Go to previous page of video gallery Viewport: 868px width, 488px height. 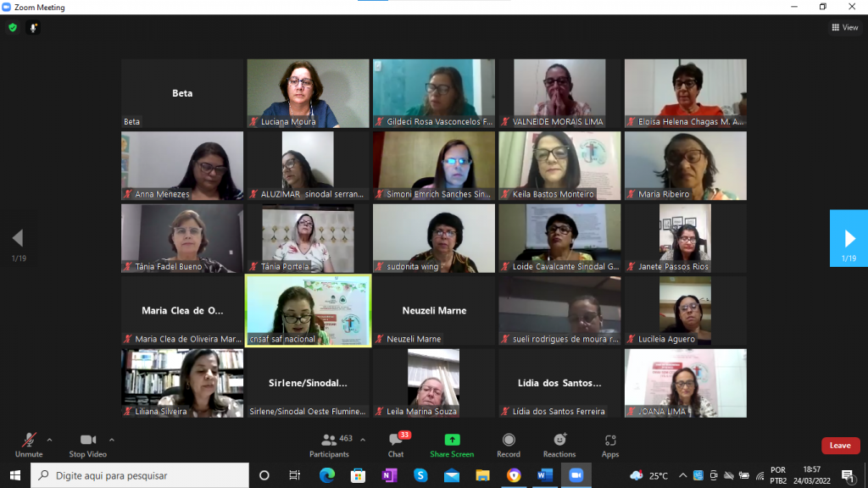[18, 238]
